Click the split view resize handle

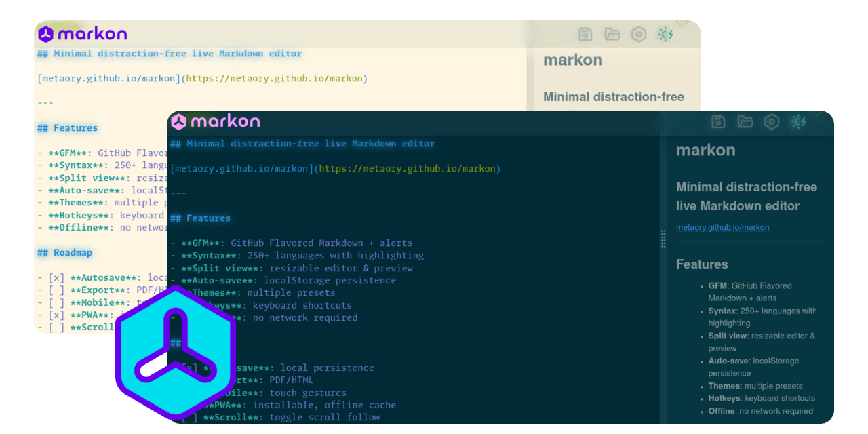coord(663,239)
